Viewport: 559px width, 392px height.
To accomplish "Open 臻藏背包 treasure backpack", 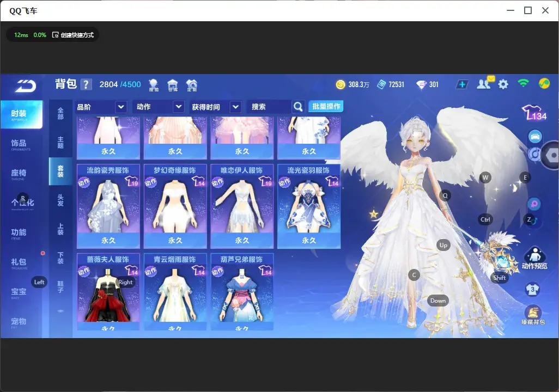I will point(533,315).
